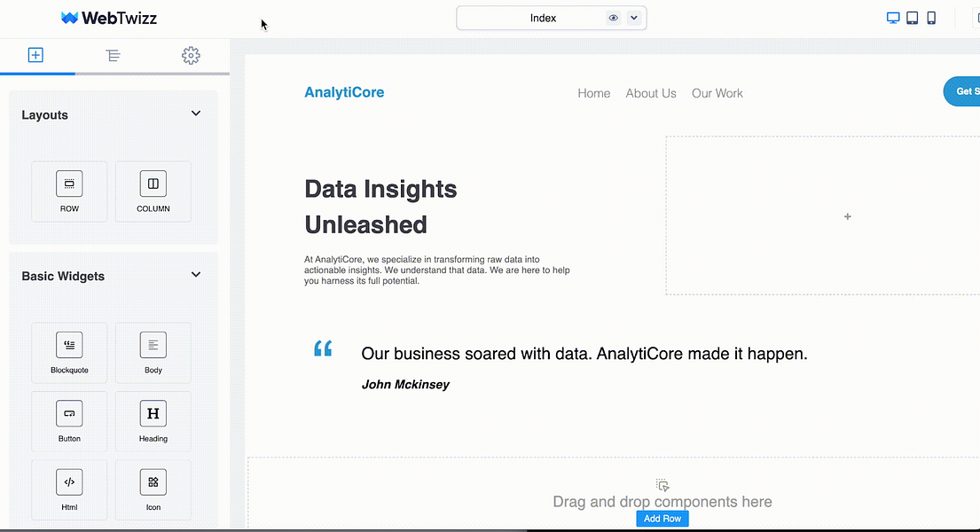This screenshot has height=532, width=980.
Task: Open the layers tree tab
Action: click(x=113, y=56)
